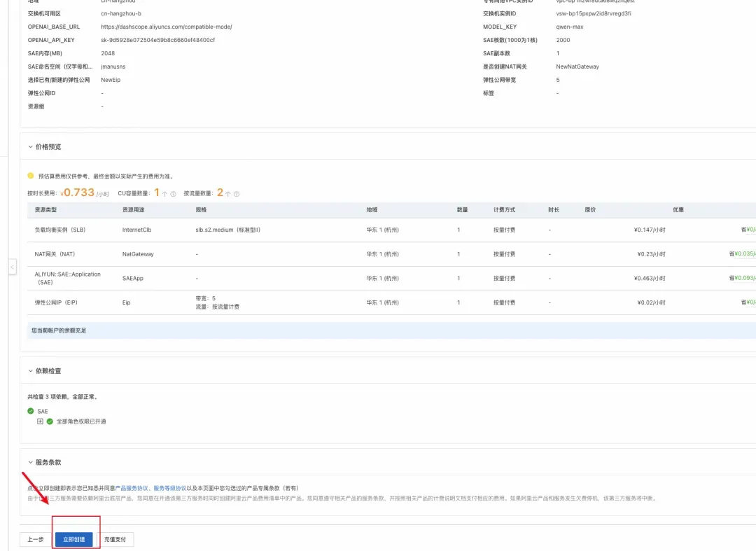Screen dimensions: 756x551
Task: Click the jmanusns namespace value
Action: point(113,67)
